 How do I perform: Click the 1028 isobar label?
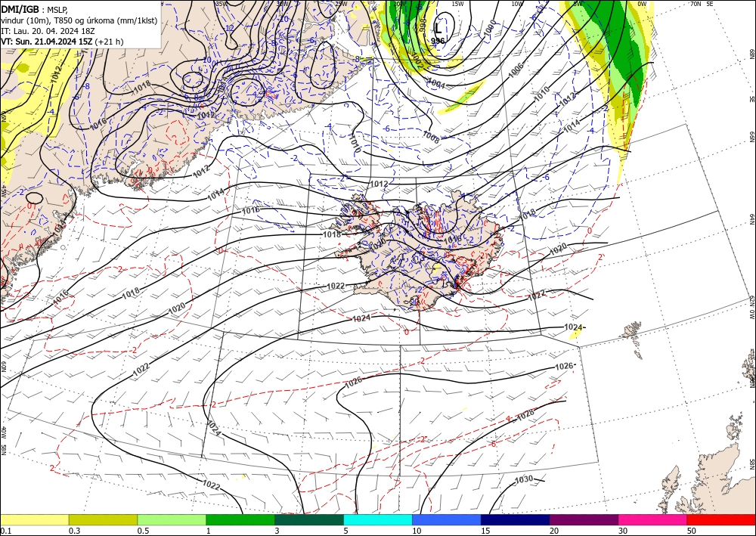tap(525, 414)
